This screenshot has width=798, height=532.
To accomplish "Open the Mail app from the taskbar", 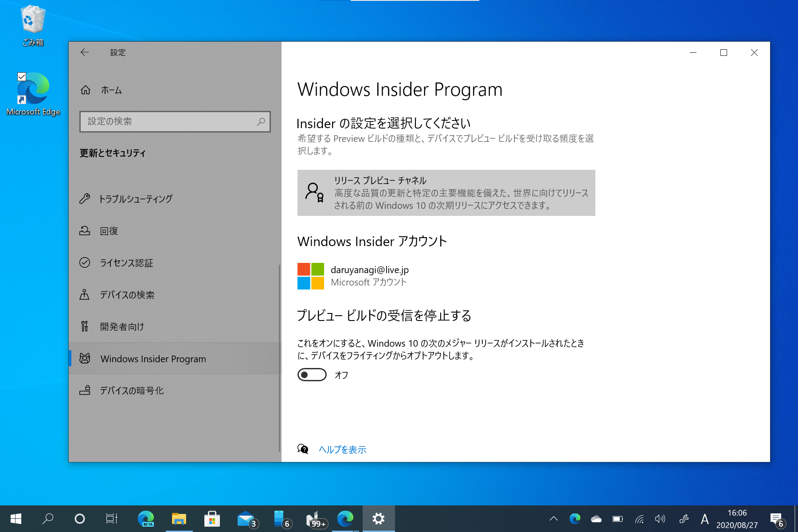I will click(246, 518).
